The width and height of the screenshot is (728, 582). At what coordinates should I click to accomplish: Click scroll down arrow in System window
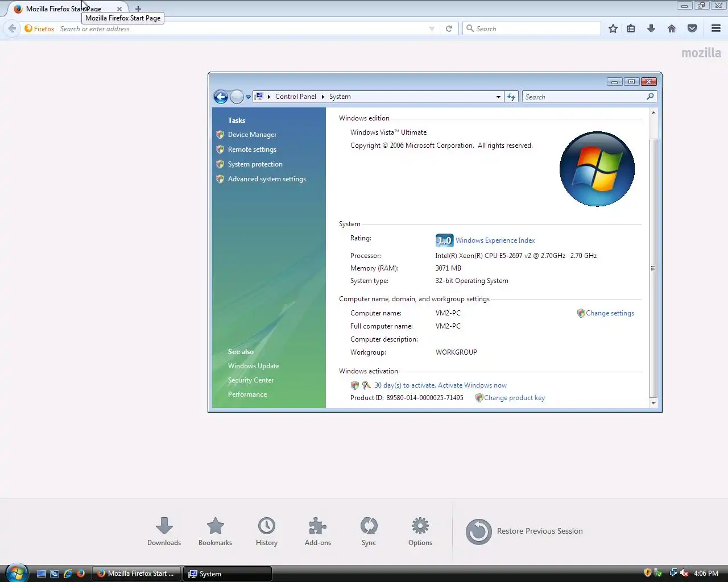click(653, 403)
